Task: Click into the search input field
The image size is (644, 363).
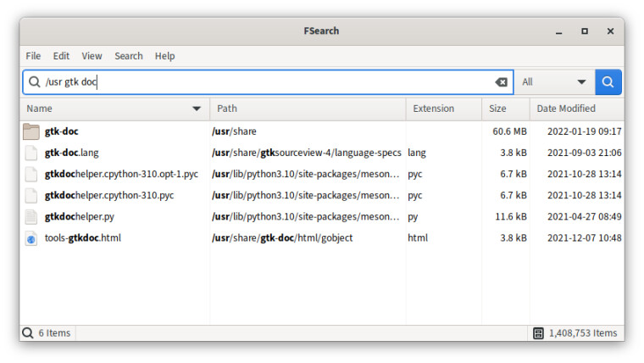Action: pos(268,82)
